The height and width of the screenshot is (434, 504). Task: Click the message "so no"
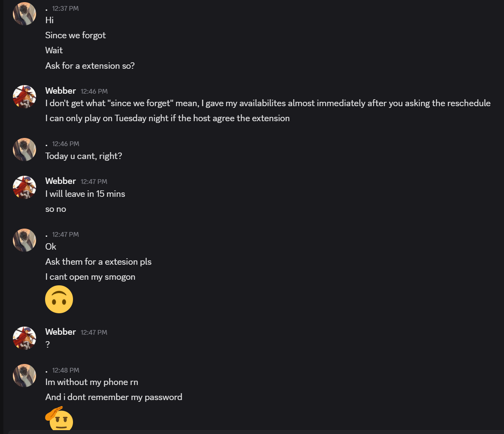[x=56, y=209]
